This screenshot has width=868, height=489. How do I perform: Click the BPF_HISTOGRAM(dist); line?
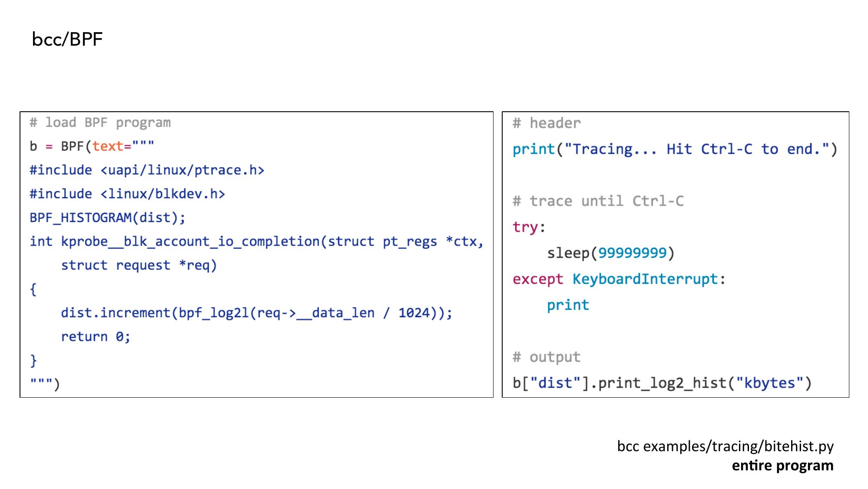107,217
